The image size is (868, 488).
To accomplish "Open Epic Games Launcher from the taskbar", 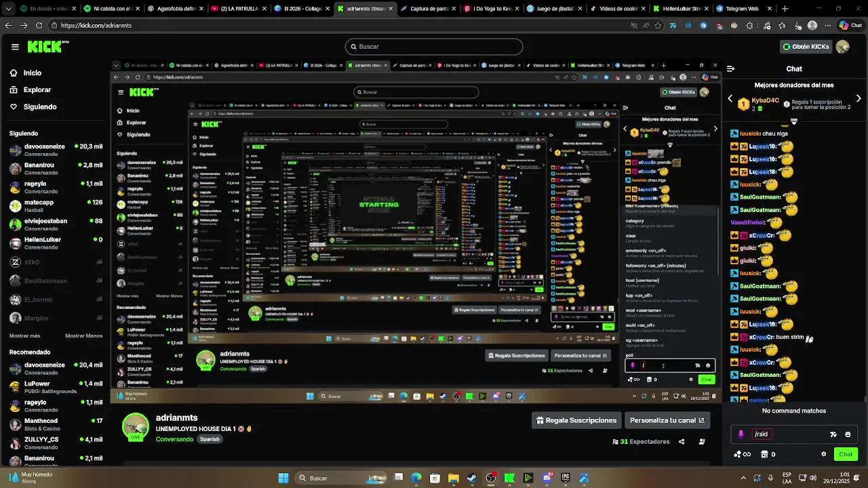I will 566,478.
